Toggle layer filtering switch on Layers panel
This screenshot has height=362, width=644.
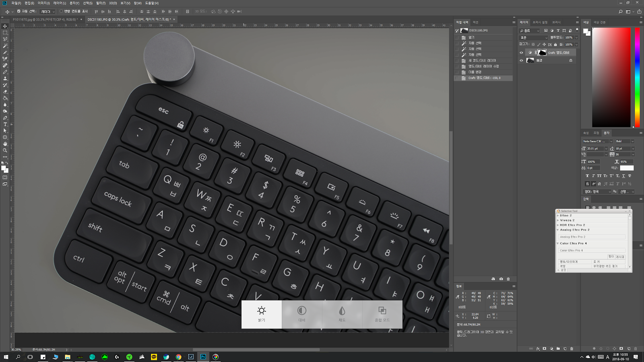click(577, 30)
